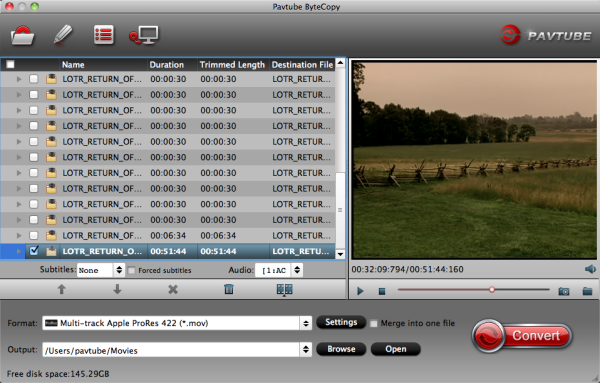Expand the Format selection dropdown

[177, 323]
